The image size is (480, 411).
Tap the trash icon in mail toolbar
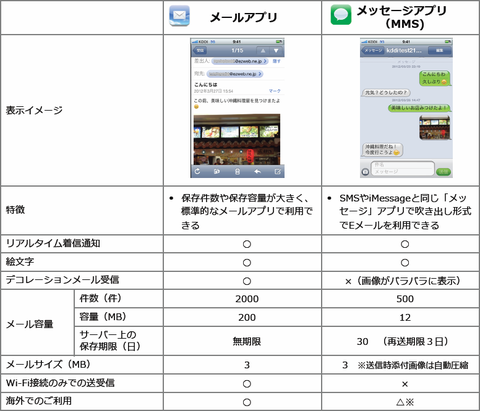tap(237, 172)
